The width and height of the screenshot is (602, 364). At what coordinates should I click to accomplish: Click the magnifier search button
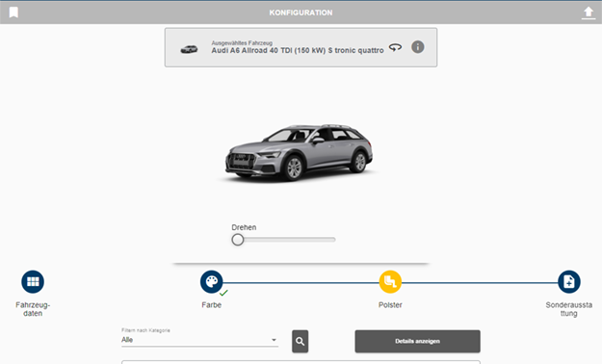[300, 341]
